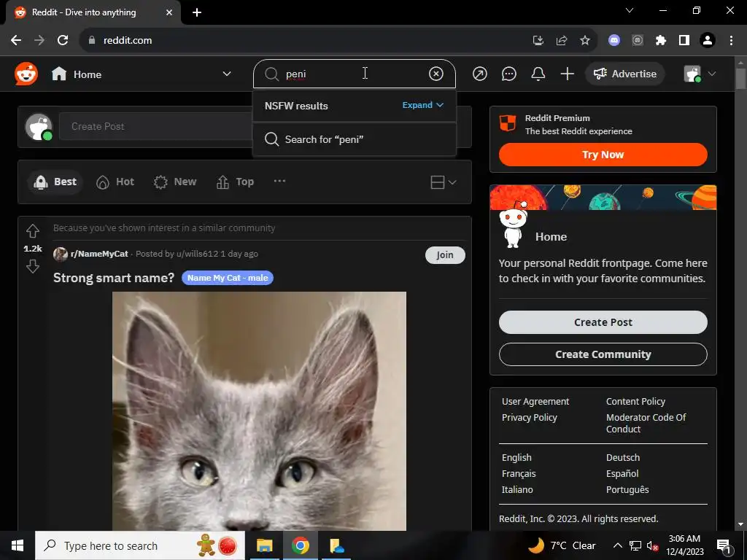747x560 pixels.
Task: Switch language to Español
Action: click(622, 474)
